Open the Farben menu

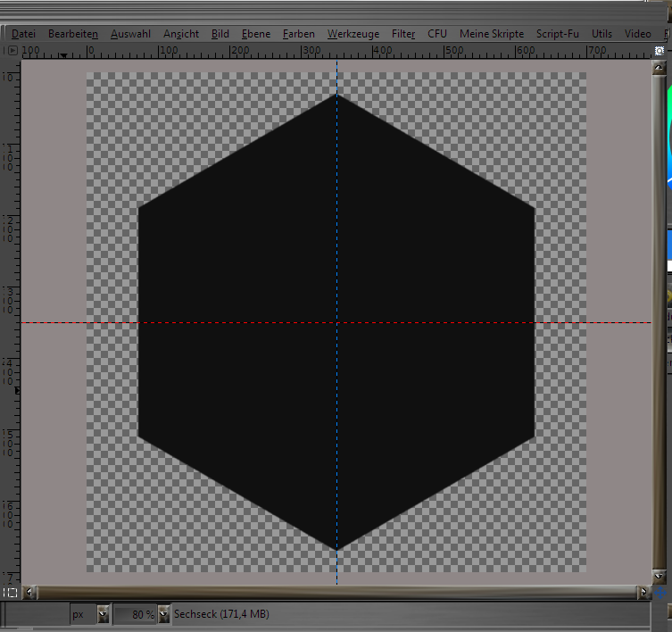(x=298, y=34)
